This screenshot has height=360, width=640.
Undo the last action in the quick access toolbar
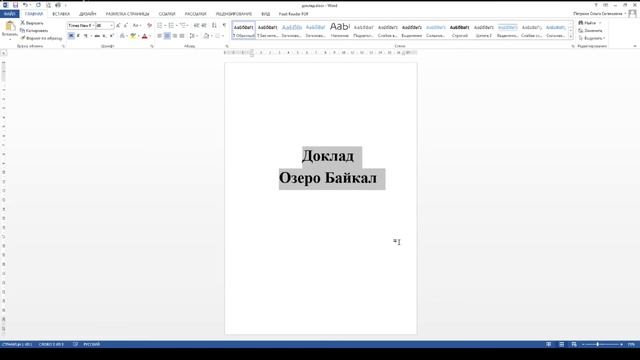25,5
